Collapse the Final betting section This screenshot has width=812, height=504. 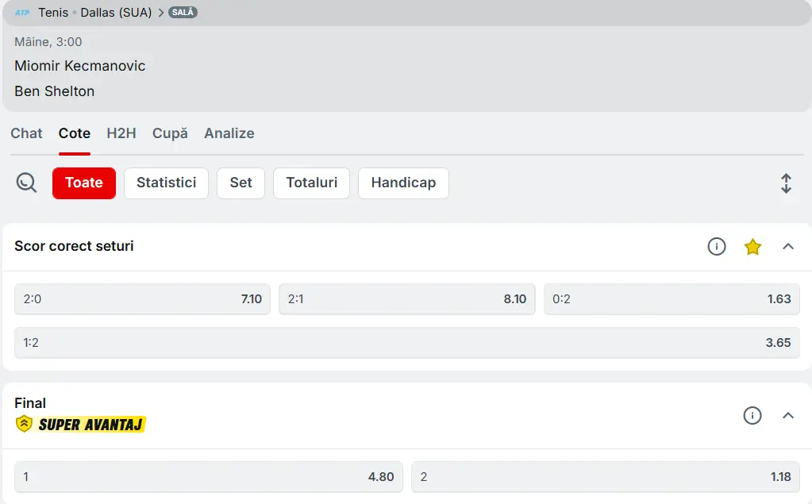[788, 415]
